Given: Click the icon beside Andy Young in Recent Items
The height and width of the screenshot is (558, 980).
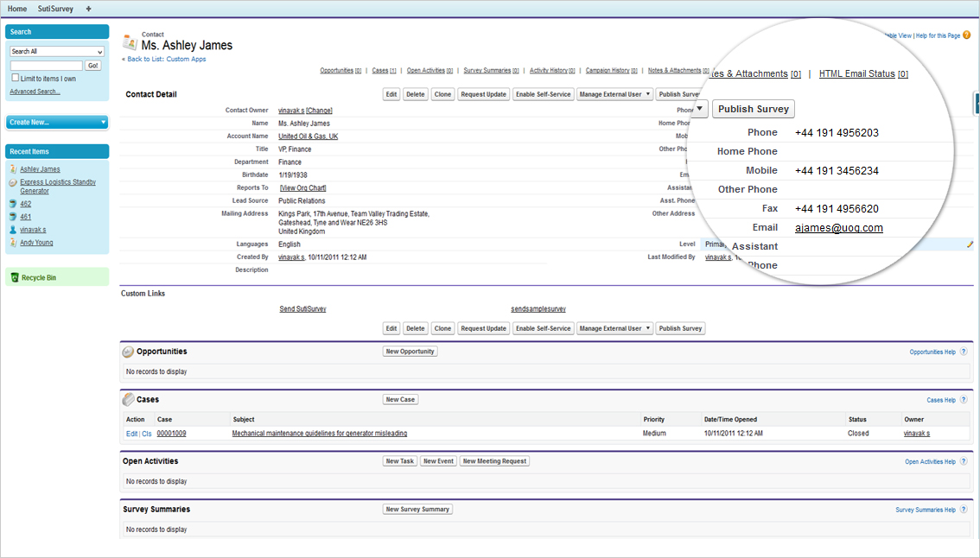Looking at the screenshot, I should click(x=13, y=243).
